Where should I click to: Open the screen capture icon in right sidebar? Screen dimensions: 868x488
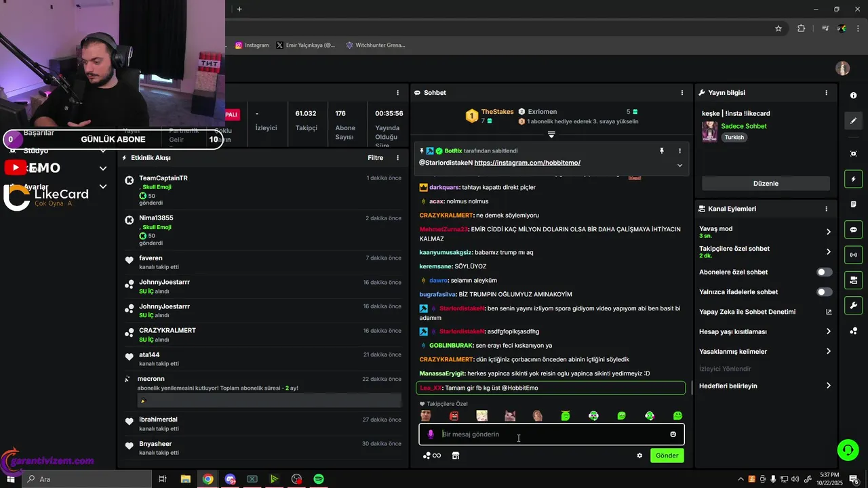[x=853, y=154]
